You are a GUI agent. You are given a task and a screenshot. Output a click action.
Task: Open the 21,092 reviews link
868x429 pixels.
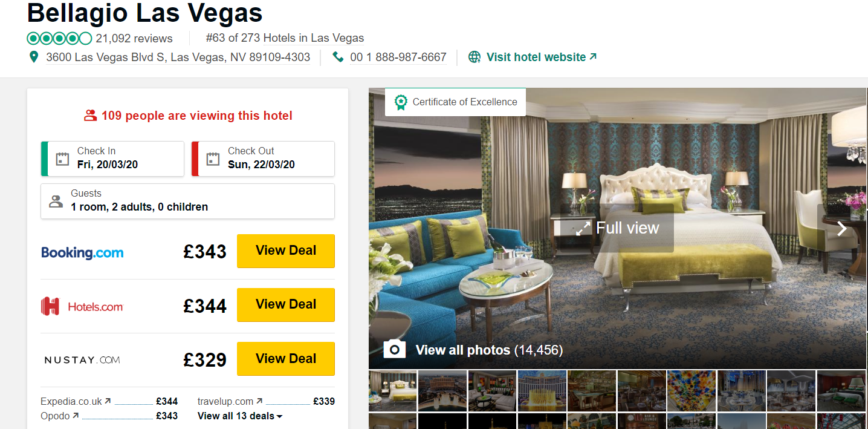[x=134, y=38]
